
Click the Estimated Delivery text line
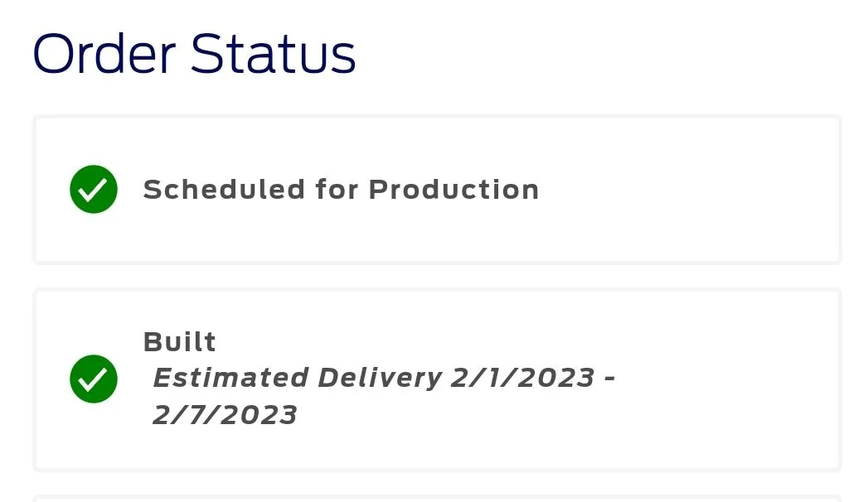pos(383,378)
